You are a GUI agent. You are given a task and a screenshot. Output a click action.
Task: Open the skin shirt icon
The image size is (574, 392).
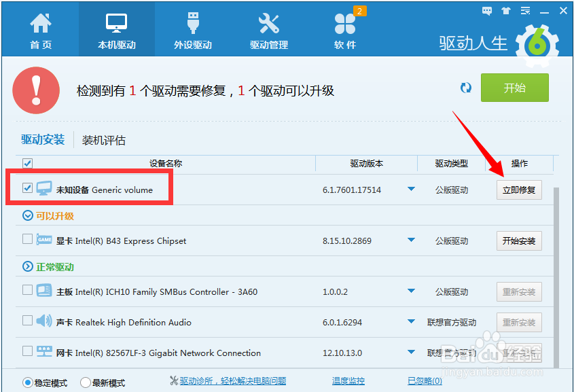pos(506,11)
